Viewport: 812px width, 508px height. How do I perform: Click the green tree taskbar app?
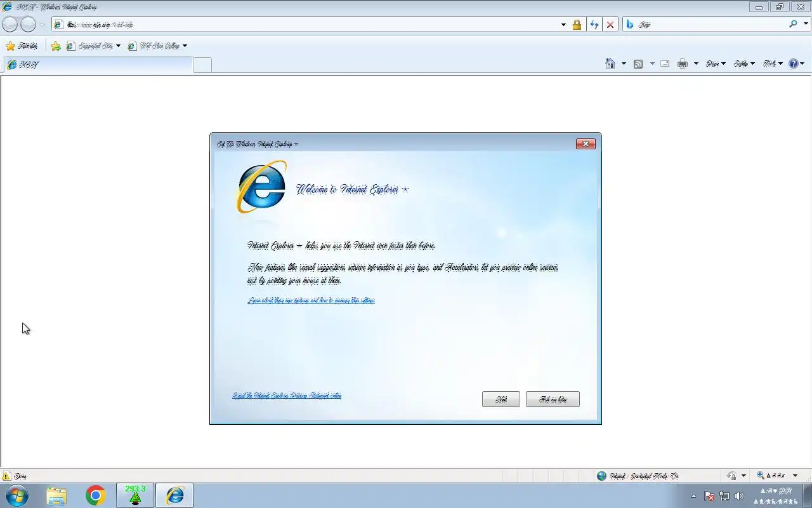click(135, 495)
